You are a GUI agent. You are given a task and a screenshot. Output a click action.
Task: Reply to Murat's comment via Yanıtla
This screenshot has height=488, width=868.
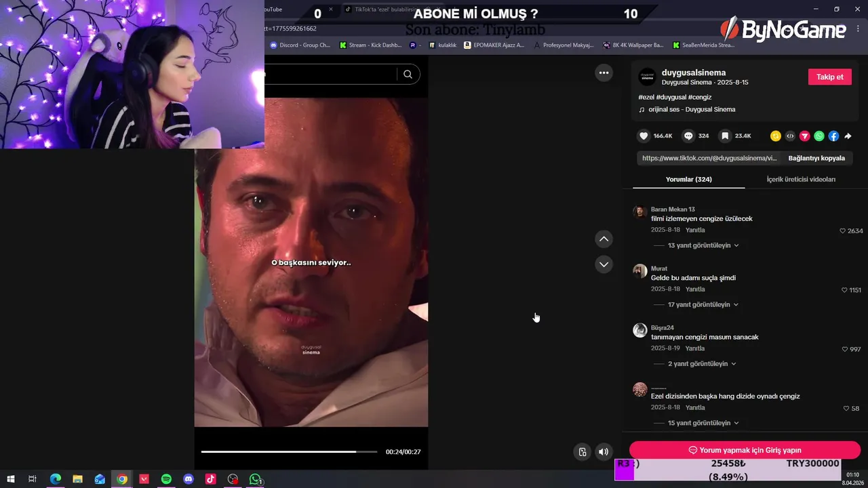coord(695,289)
